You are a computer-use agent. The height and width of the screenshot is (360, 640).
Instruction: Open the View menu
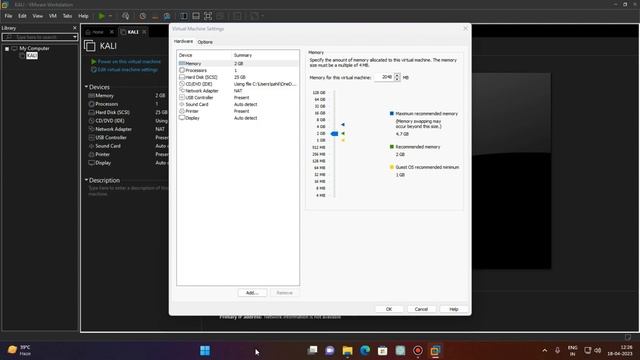[x=38, y=16]
